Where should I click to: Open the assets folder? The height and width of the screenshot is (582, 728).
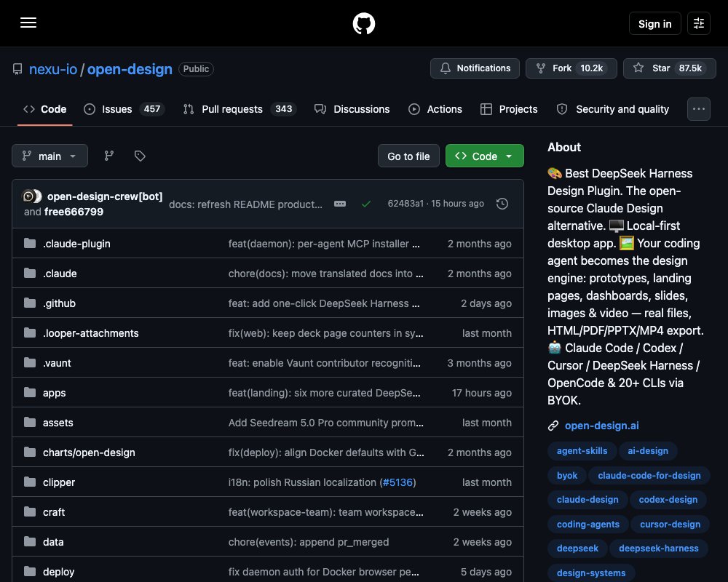58,423
